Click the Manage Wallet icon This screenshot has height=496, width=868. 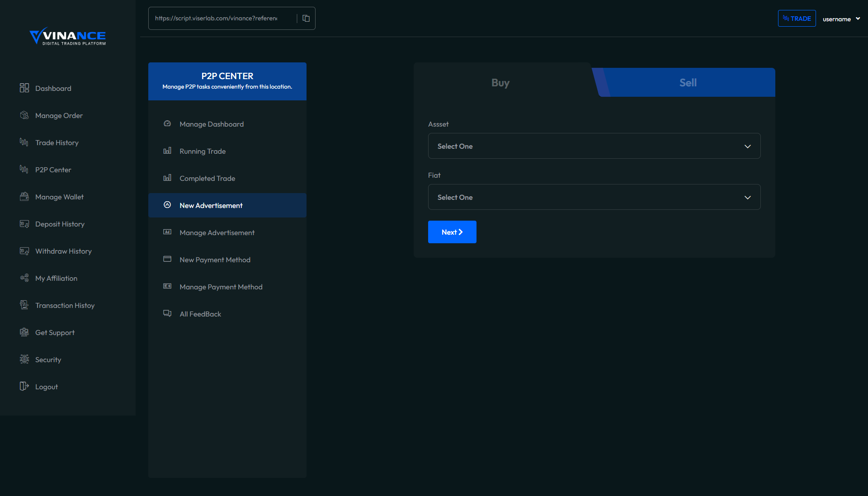tap(24, 197)
